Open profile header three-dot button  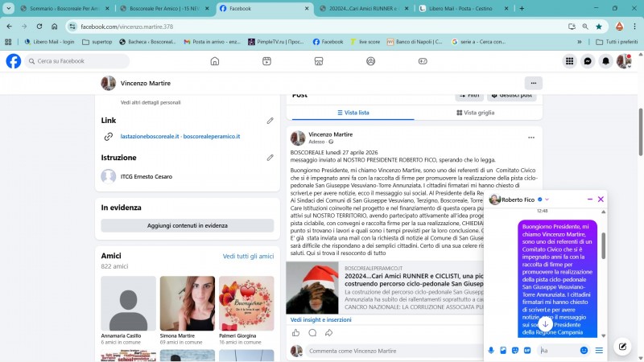(x=534, y=83)
